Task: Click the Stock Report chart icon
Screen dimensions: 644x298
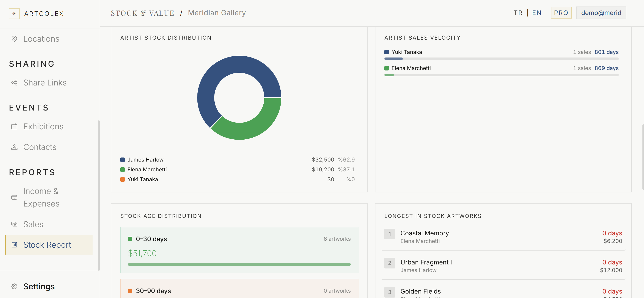Action: (x=14, y=245)
